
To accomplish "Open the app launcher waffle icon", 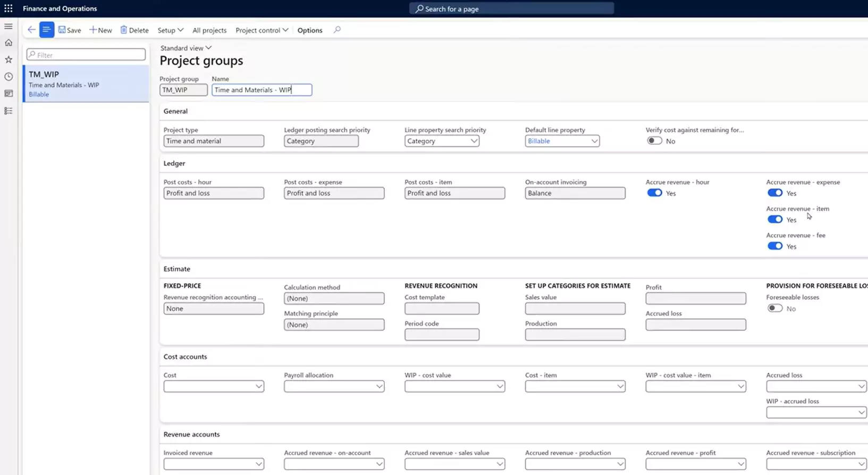I will (x=9, y=9).
